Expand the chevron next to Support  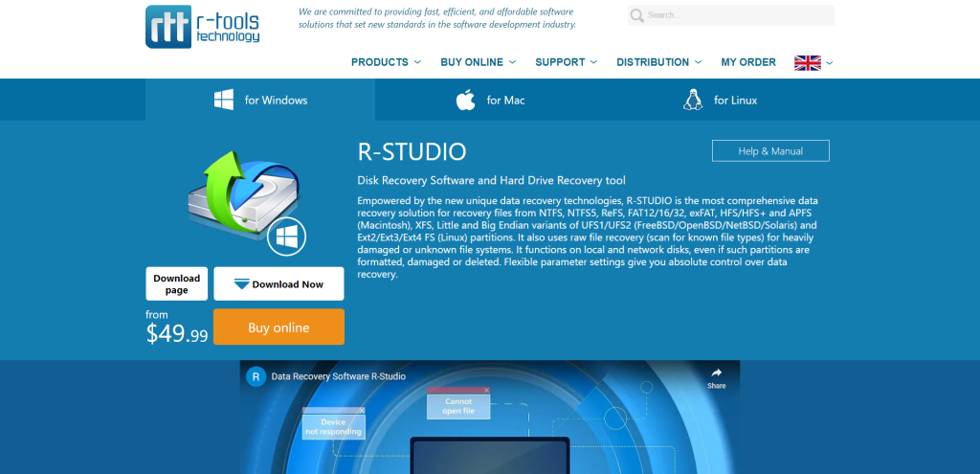click(593, 62)
